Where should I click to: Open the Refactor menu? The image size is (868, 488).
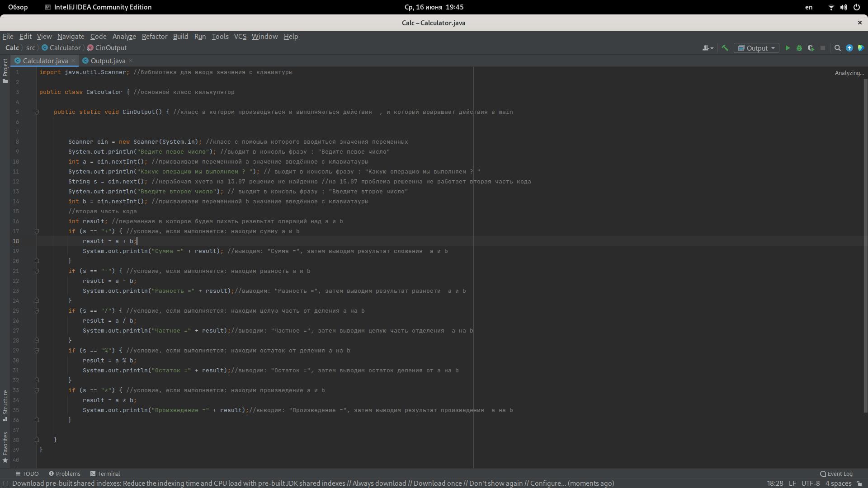point(154,37)
